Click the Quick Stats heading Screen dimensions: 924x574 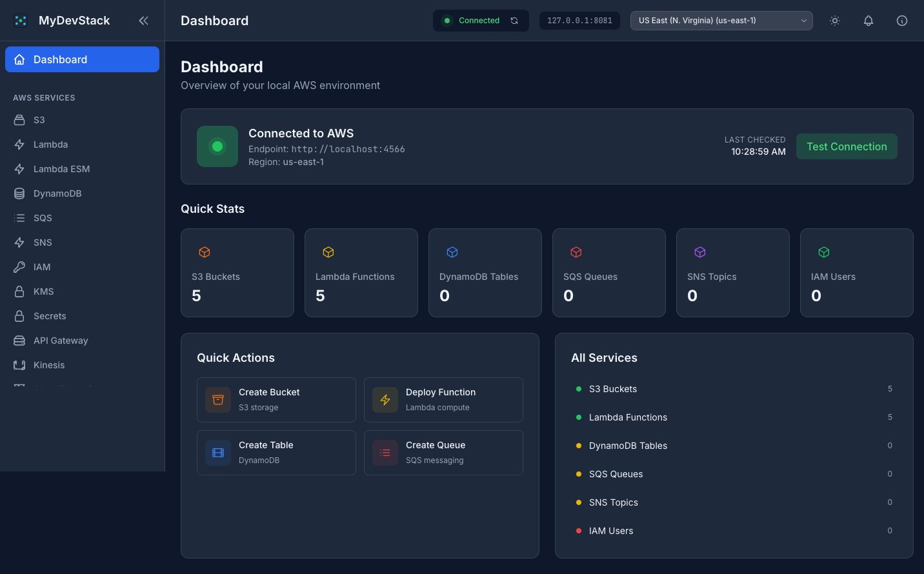tap(212, 209)
